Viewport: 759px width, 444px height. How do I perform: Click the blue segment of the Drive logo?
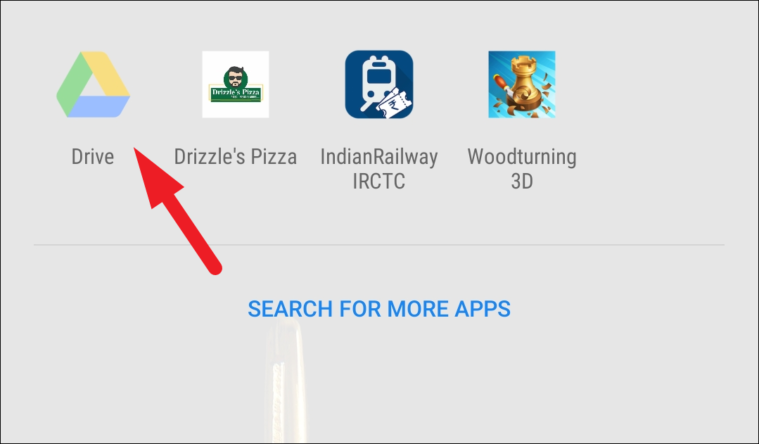[x=99, y=107]
